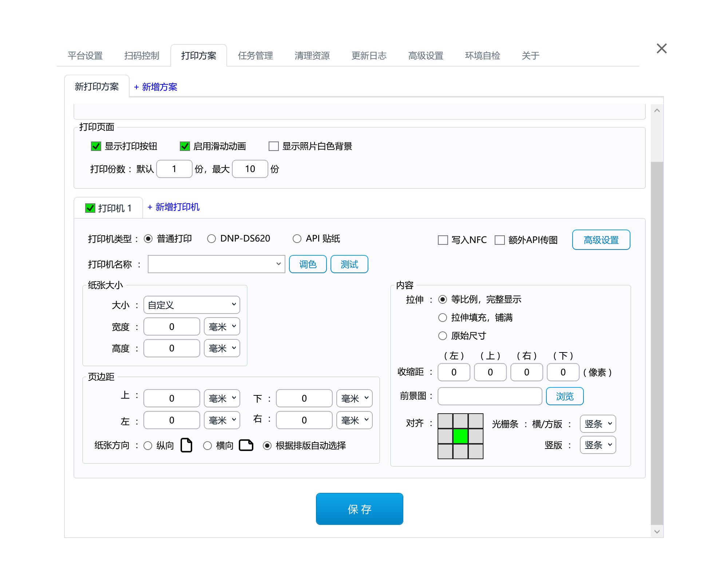Select the green center alignment cell
Image resolution: width=728 pixels, height=582 pixels.
tap(460, 436)
